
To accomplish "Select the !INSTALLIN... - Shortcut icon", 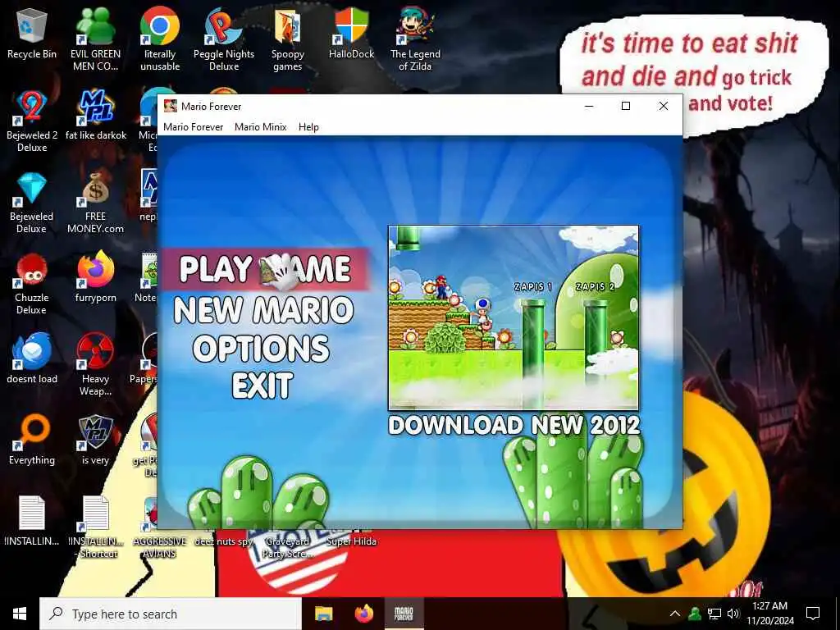I will pyautogui.click(x=95, y=527).
